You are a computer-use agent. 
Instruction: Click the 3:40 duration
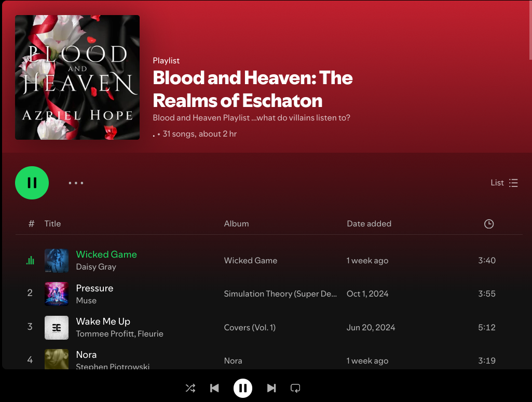(487, 260)
